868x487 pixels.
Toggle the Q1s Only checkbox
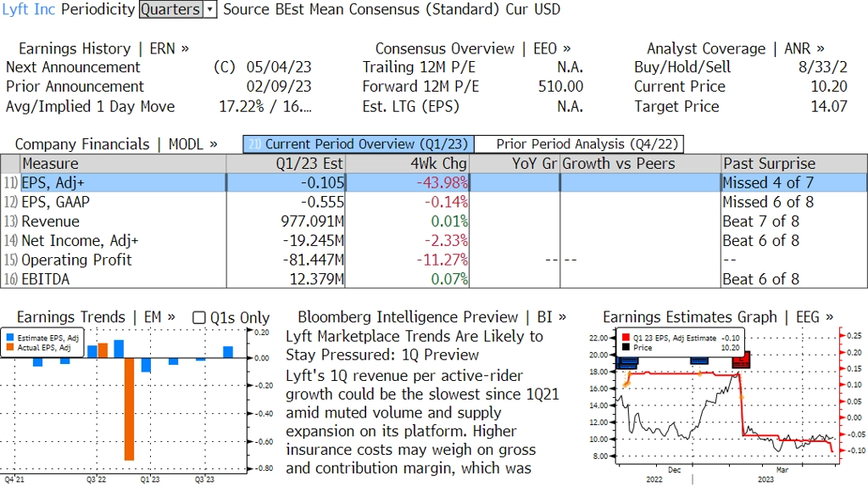tap(198, 317)
